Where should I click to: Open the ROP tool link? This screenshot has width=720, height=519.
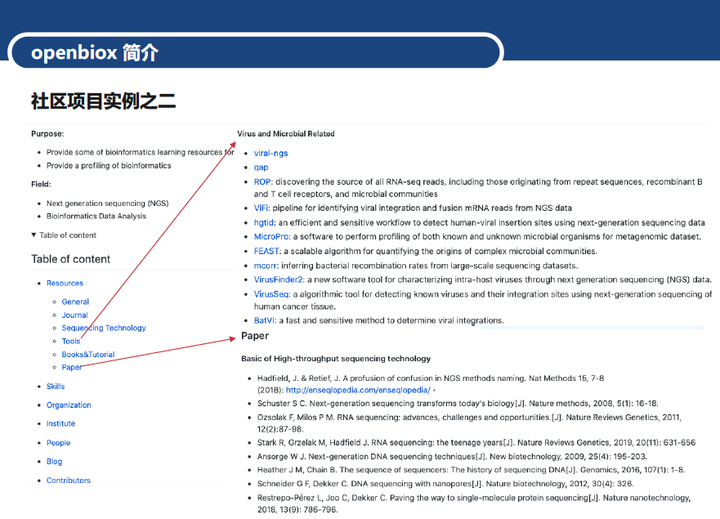click(263, 182)
